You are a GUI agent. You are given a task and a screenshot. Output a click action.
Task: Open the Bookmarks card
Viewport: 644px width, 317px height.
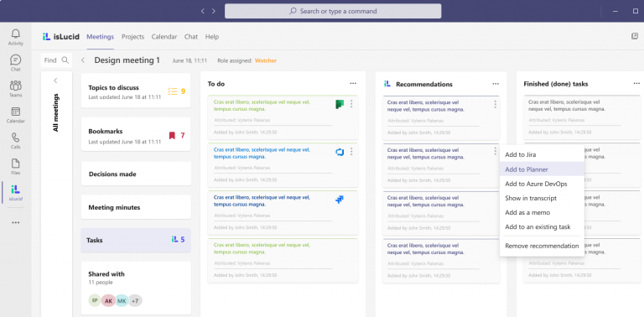[136, 134]
